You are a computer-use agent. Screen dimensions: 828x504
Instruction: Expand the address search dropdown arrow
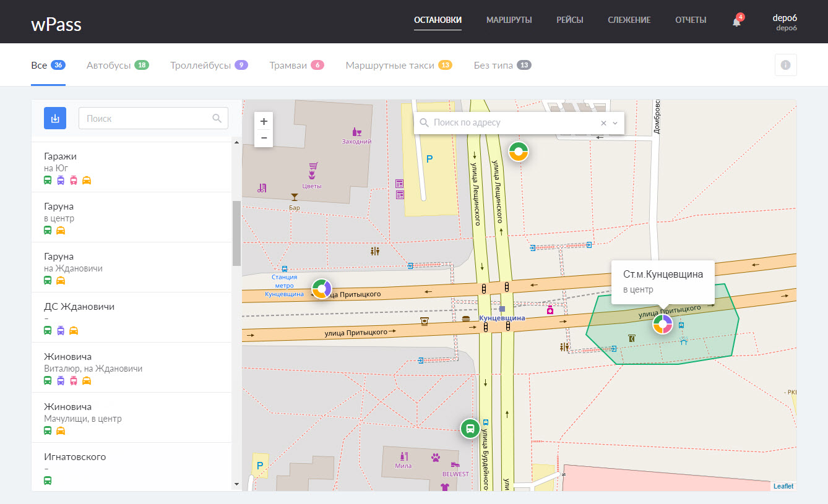[x=615, y=123]
